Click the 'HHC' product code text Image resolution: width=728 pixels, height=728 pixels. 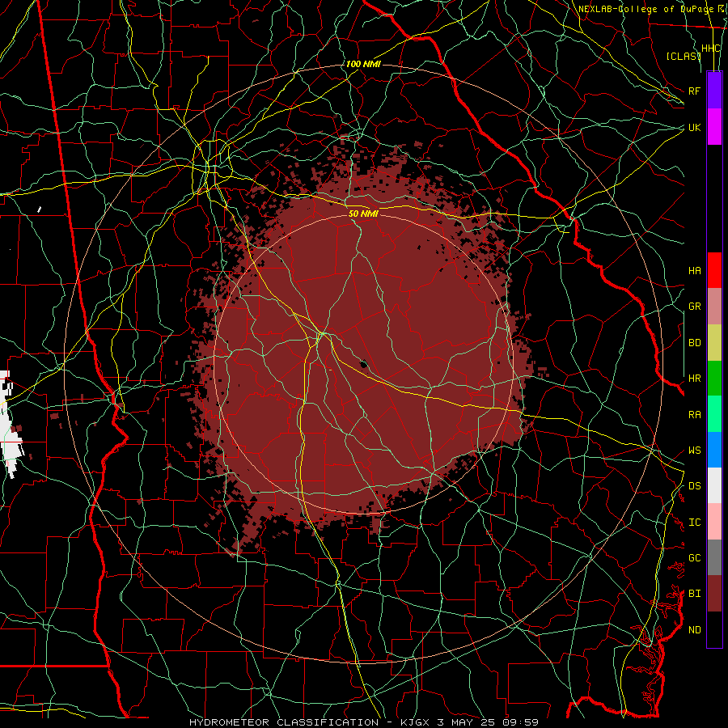[710, 49]
